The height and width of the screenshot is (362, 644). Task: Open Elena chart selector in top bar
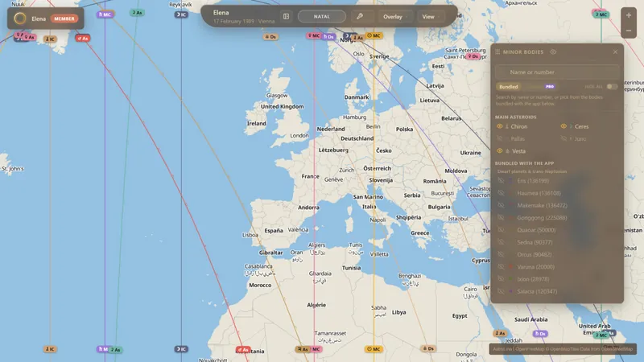pyautogui.click(x=244, y=16)
